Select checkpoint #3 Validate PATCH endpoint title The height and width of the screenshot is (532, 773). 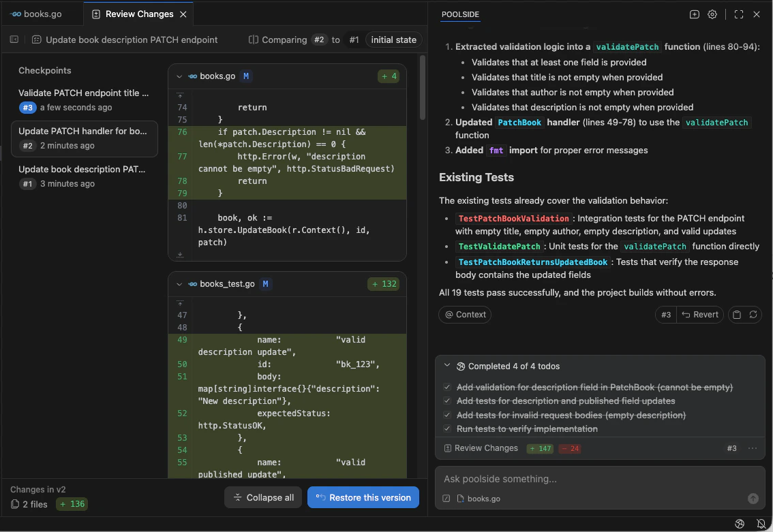(85, 100)
